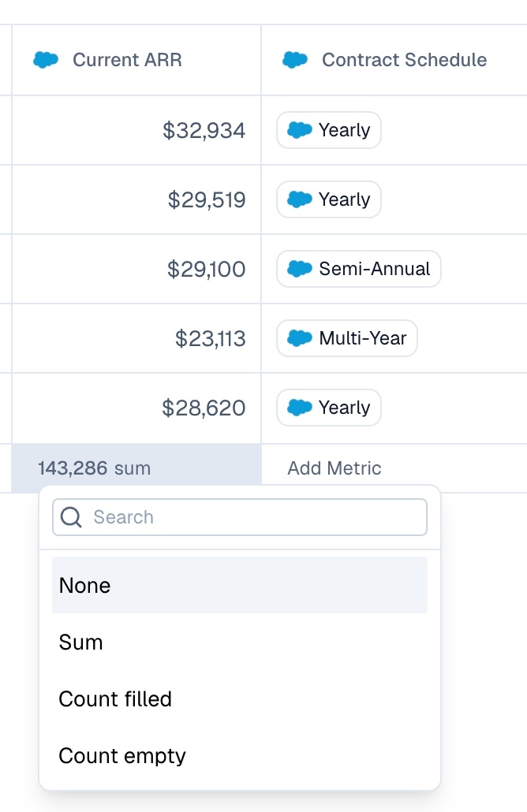Click Salesforce icon on last Yearly tag
Screen dimensions: 527x812
pyautogui.click(x=300, y=408)
